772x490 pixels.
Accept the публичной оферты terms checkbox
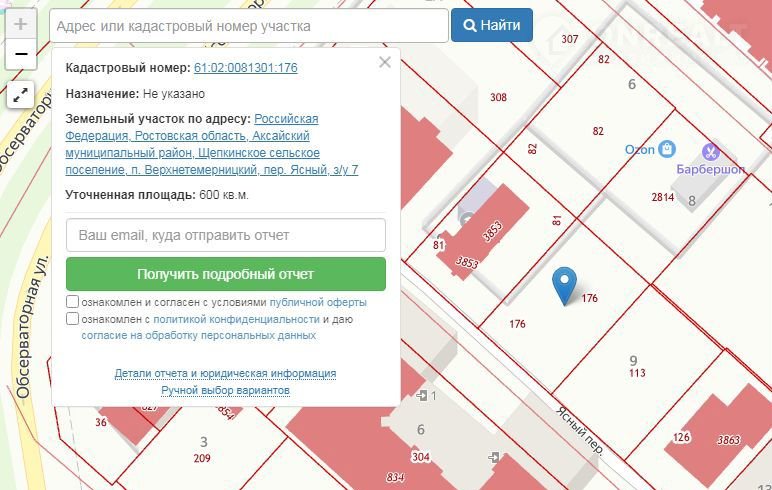point(73,302)
